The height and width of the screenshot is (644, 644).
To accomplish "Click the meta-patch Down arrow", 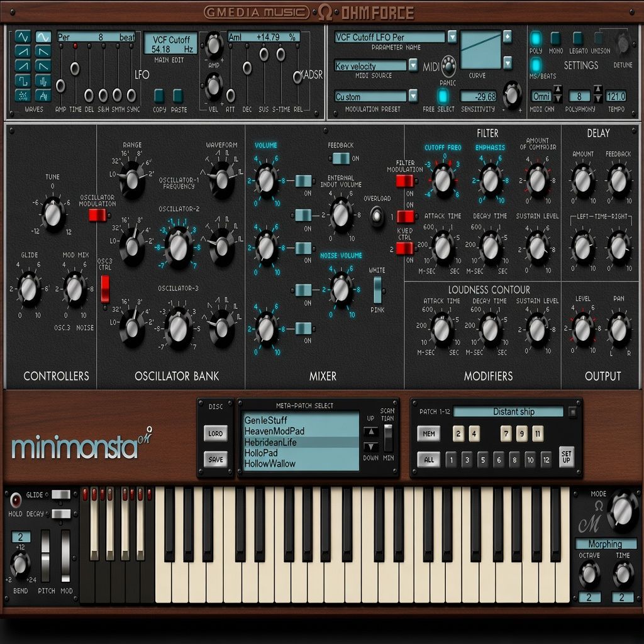I will click(371, 447).
